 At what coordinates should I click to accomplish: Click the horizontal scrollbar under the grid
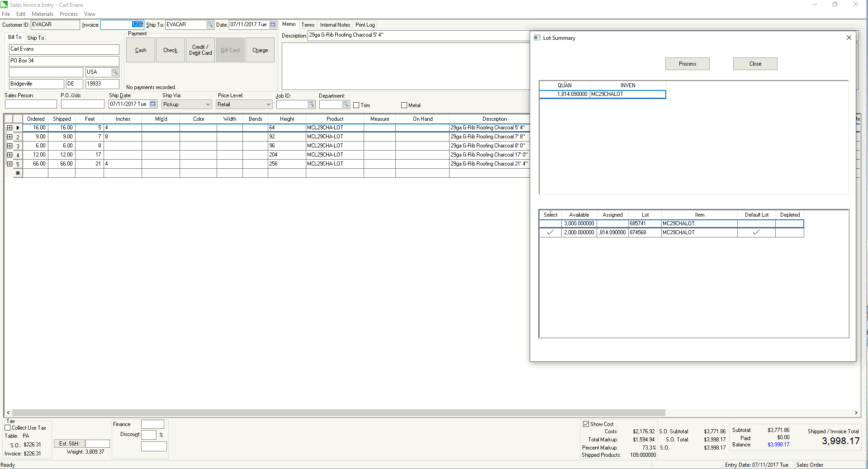(338, 412)
